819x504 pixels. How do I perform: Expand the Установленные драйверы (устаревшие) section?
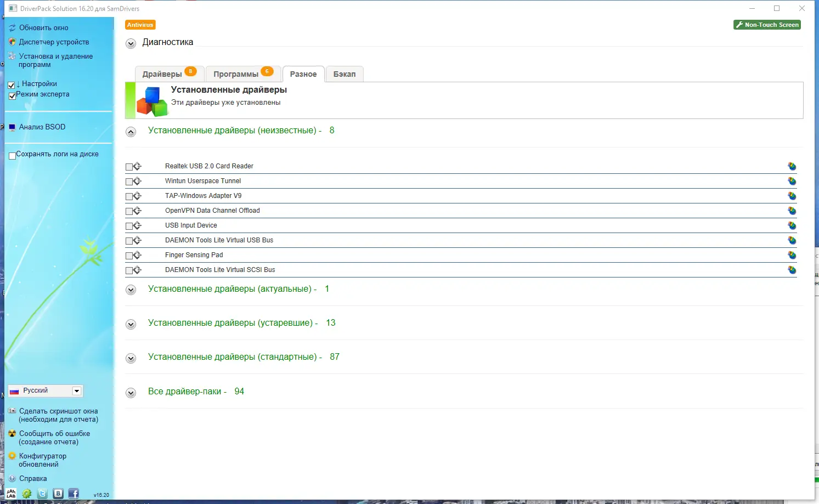tap(131, 324)
